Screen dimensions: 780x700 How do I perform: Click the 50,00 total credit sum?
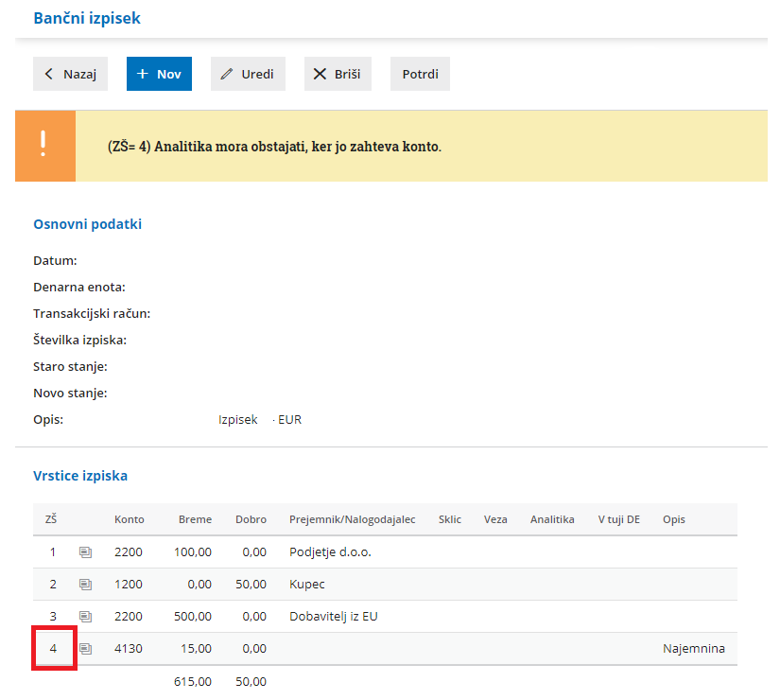click(x=251, y=682)
